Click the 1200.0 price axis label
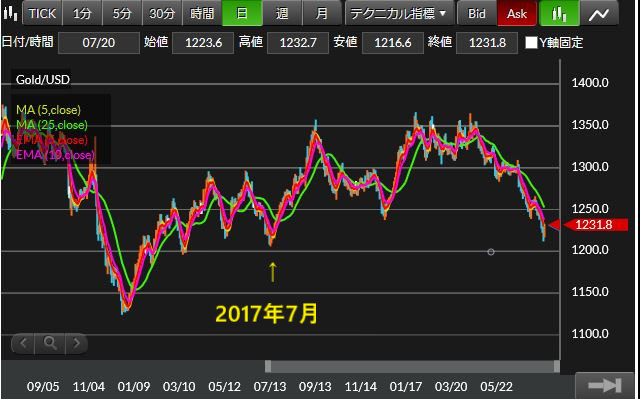This screenshot has height=399, width=640. point(590,250)
